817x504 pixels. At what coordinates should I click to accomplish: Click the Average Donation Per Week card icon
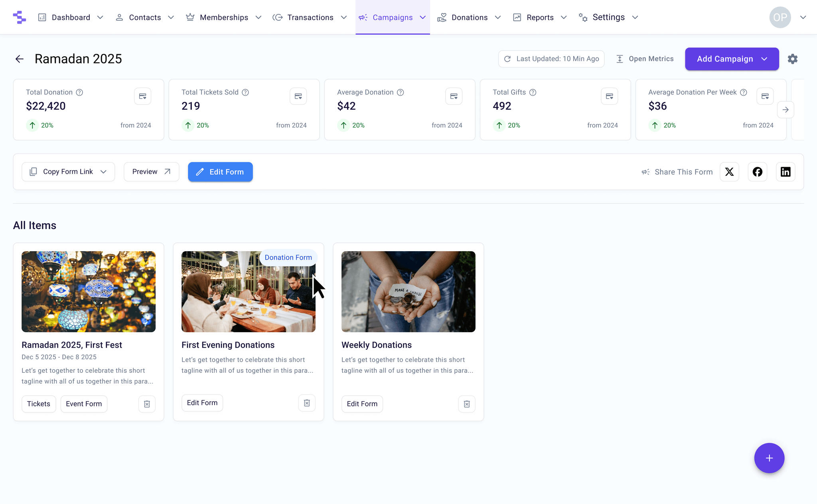[x=765, y=96]
